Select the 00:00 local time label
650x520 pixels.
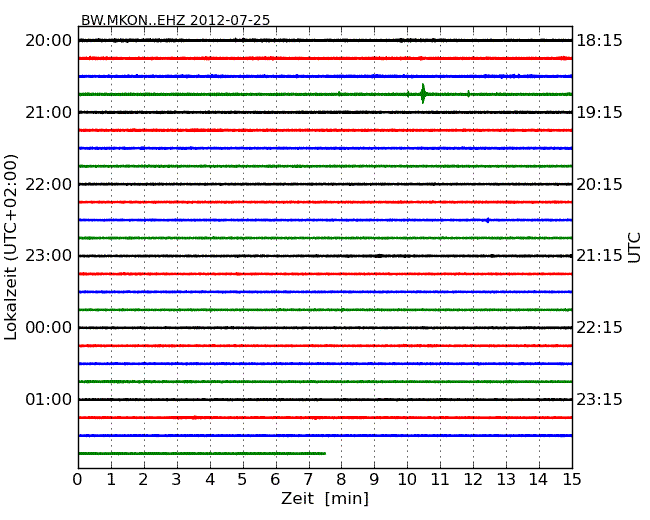(x=49, y=328)
